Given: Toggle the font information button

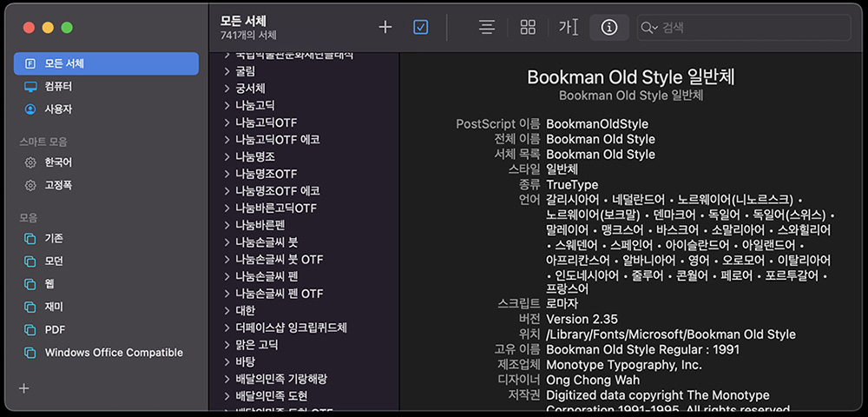Looking at the screenshot, I should click(609, 27).
